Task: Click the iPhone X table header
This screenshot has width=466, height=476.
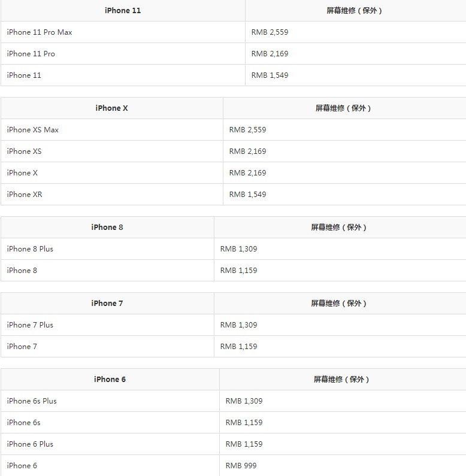Action: click(x=111, y=108)
